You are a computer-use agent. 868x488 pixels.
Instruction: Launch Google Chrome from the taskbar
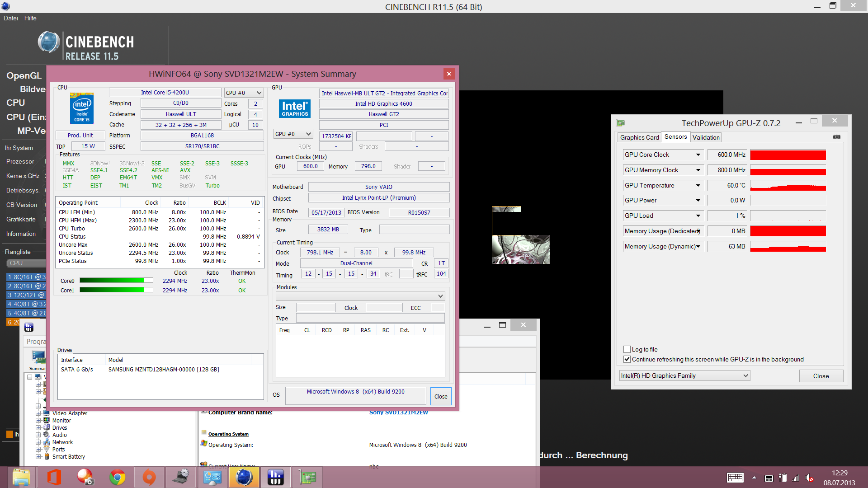(117, 477)
